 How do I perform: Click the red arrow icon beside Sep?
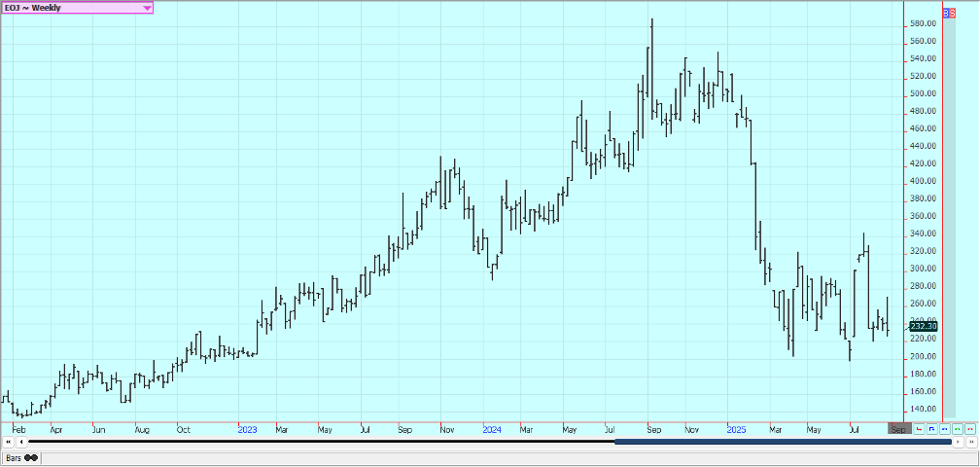(x=920, y=429)
